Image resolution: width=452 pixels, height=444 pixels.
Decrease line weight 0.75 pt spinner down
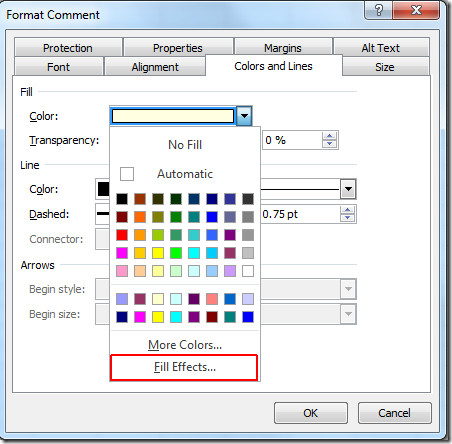(x=347, y=218)
